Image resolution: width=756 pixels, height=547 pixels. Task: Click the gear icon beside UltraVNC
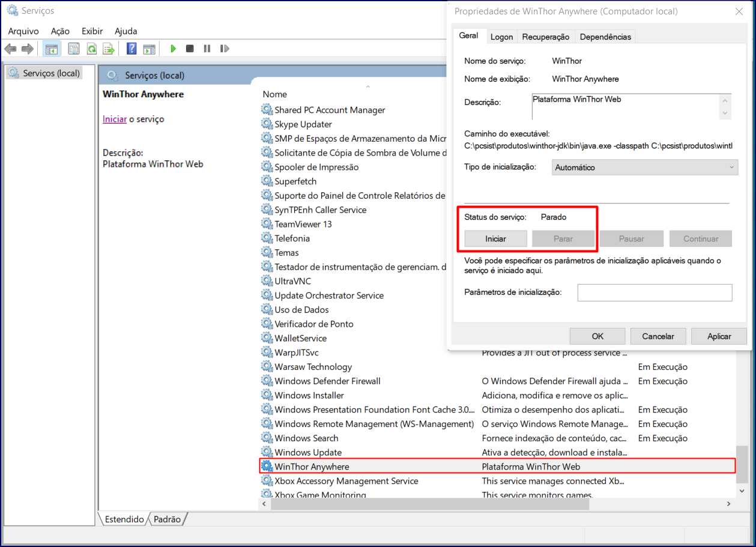click(267, 280)
